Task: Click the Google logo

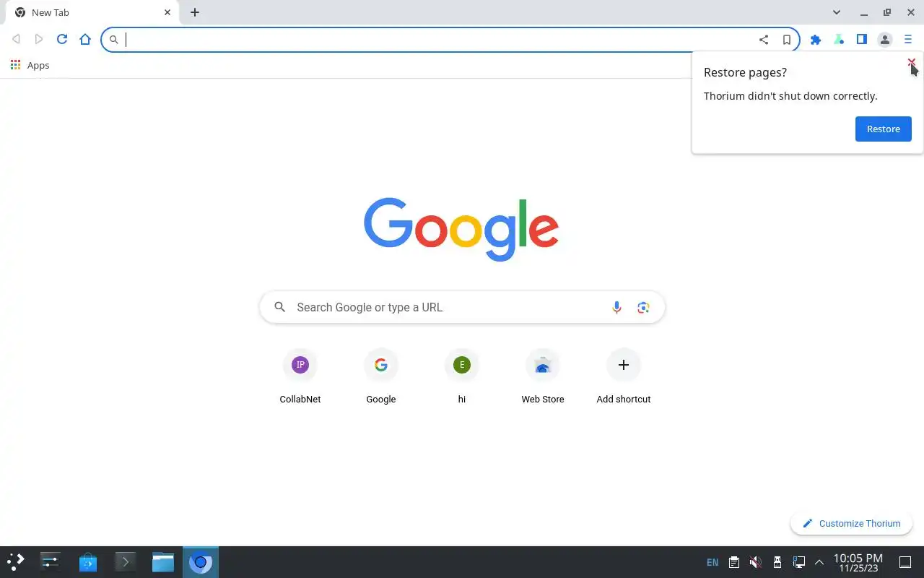Action: click(461, 229)
